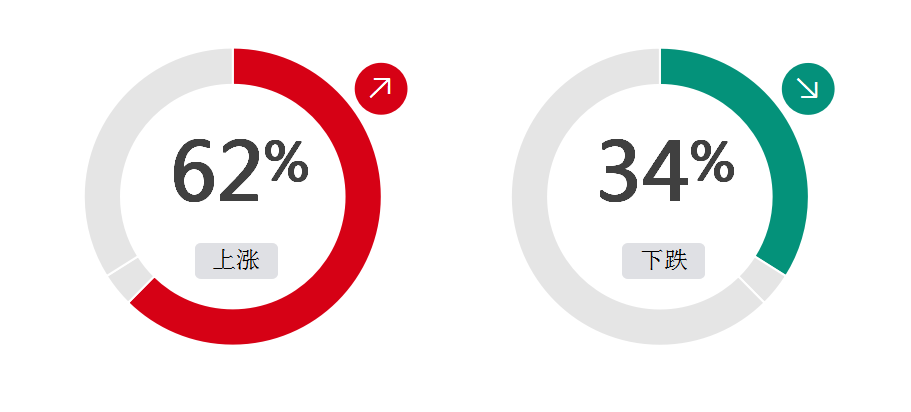Click the percent sign after 62

[286, 162]
